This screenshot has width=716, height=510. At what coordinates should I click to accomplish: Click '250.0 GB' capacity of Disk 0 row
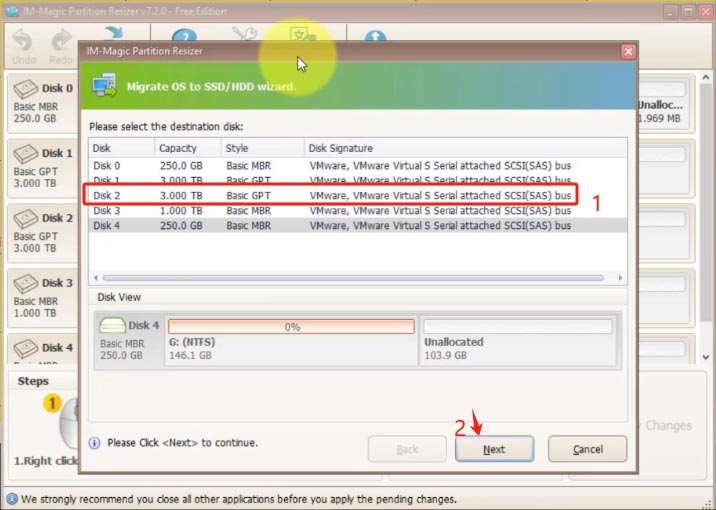pyautogui.click(x=181, y=166)
